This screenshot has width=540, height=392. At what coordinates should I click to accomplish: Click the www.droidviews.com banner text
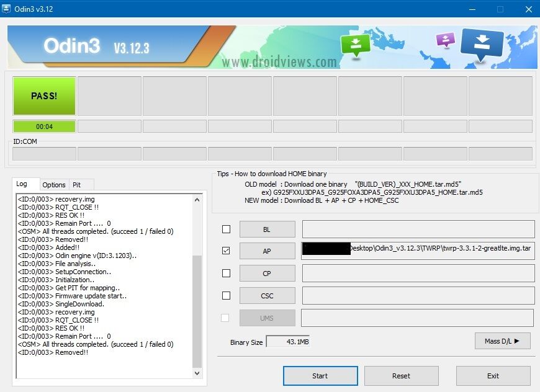(279, 62)
